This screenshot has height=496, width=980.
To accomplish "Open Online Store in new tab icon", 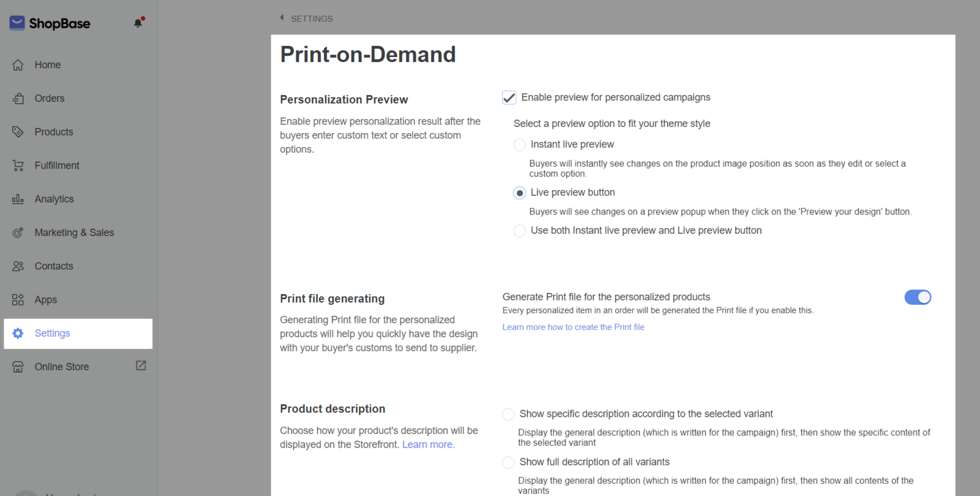I will pyautogui.click(x=141, y=365).
